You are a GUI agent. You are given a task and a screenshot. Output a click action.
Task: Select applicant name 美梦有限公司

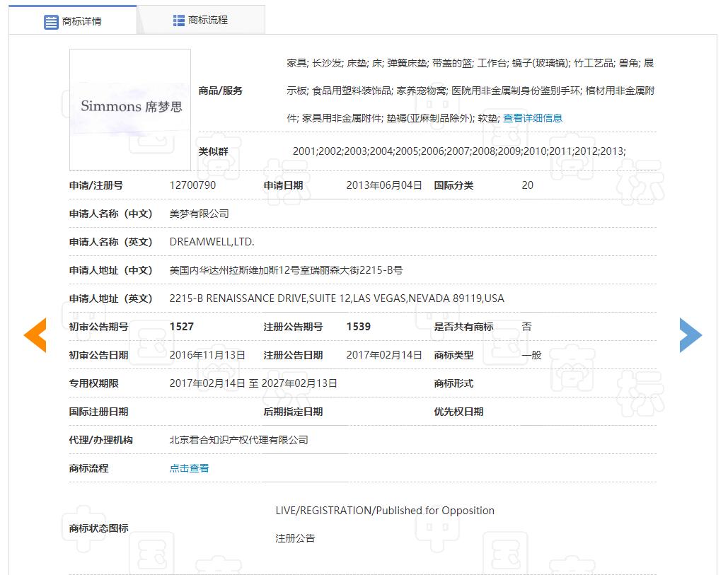(200, 214)
